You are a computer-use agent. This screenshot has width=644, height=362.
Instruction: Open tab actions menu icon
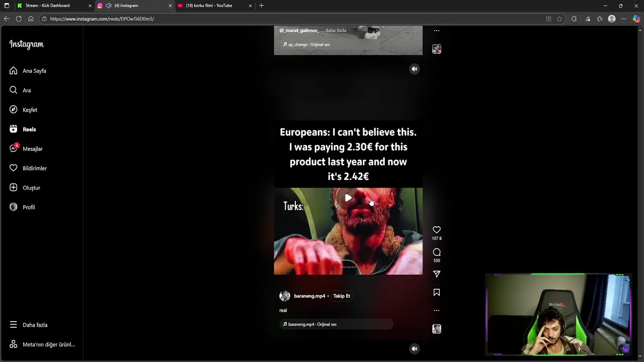(7, 6)
